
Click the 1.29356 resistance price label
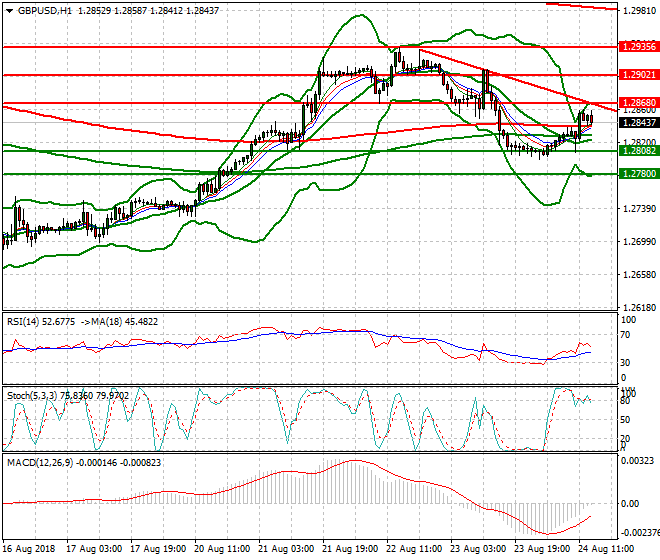pyautogui.click(x=639, y=47)
